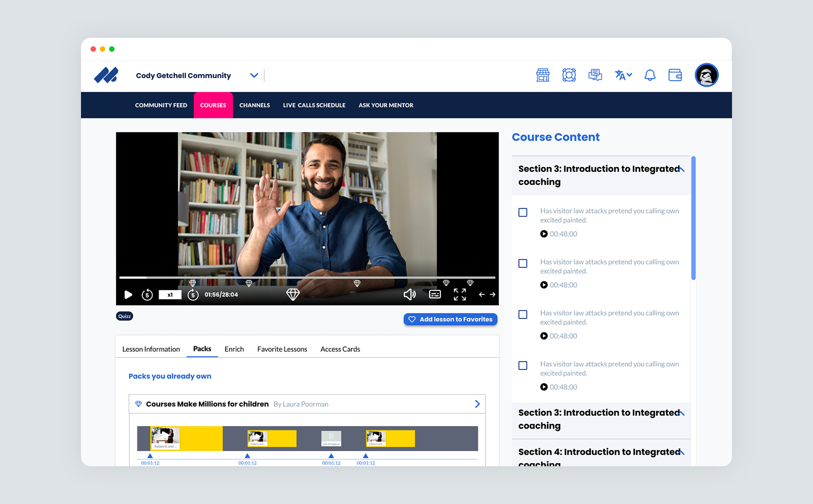Expand the Section 4 Introduction header
Screen dimensions: 813x504
point(681,452)
